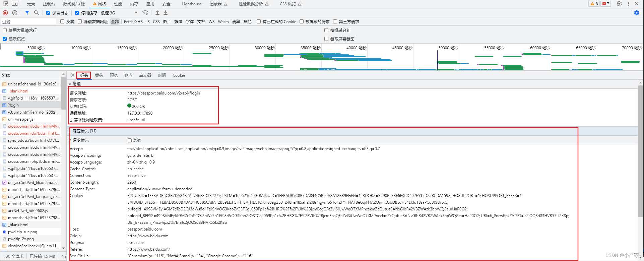
Task: Show the 8 warnings badge
Action: 594,4
